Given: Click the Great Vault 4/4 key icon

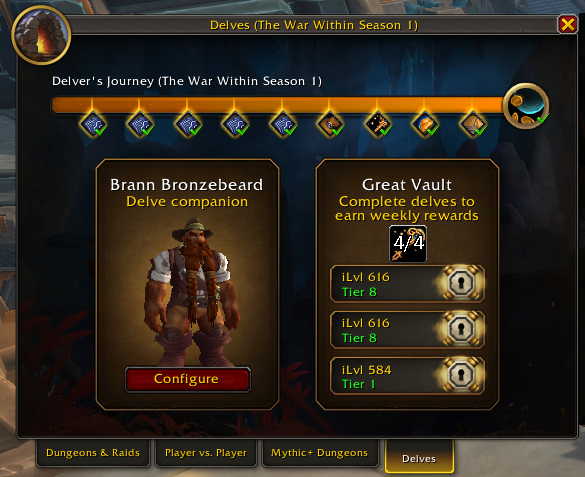Looking at the screenshot, I should click(x=408, y=244).
